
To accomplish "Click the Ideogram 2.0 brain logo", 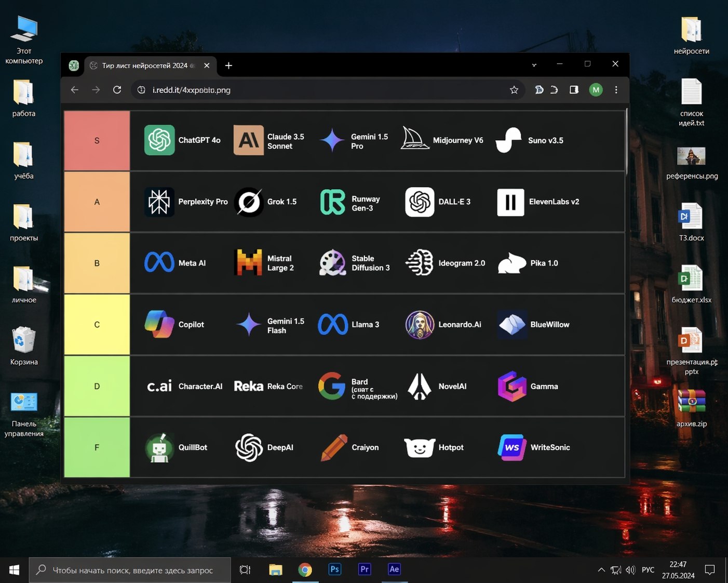I will (x=419, y=262).
